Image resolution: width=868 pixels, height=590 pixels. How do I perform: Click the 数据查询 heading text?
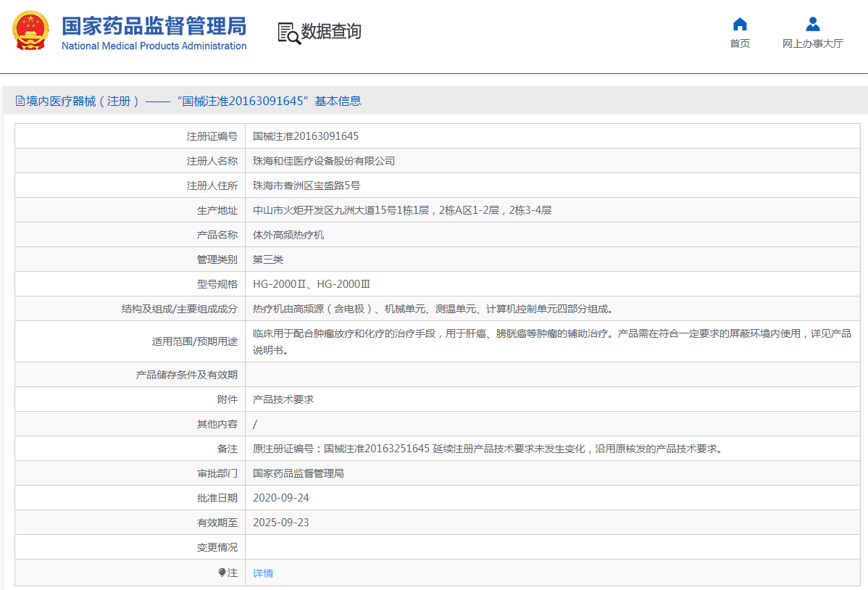pos(330,31)
